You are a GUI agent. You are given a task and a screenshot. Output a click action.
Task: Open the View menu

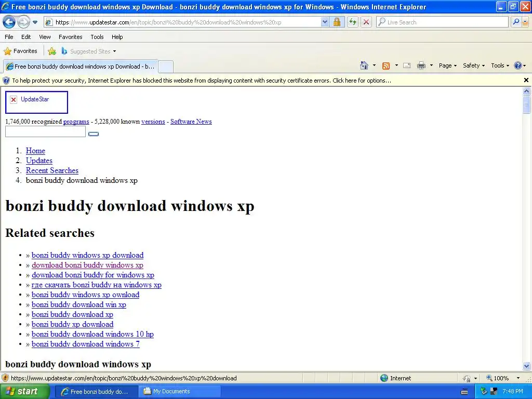[45, 37]
